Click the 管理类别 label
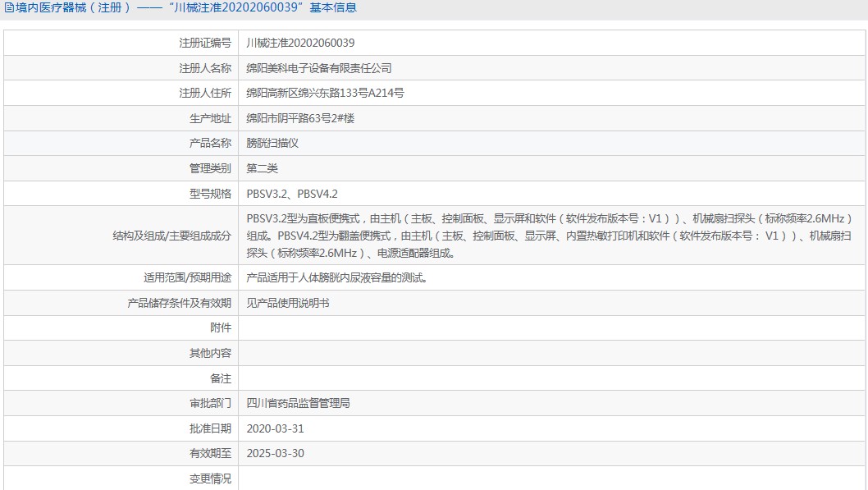 tap(210, 168)
